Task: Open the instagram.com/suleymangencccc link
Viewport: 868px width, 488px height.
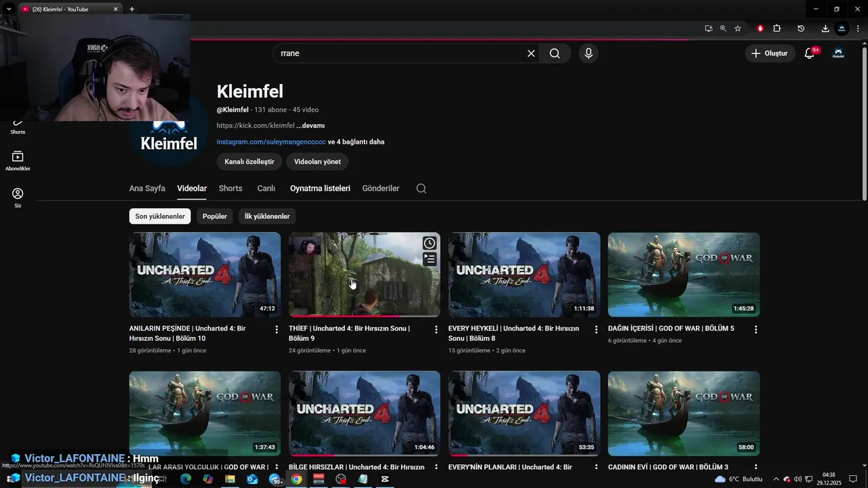Action: pyautogui.click(x=271, y=142)
